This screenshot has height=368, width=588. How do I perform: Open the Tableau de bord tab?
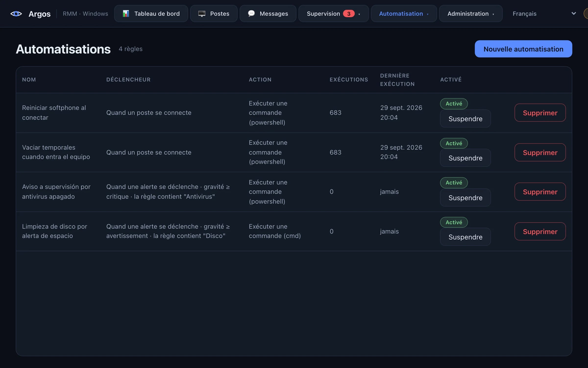[151, 14]
